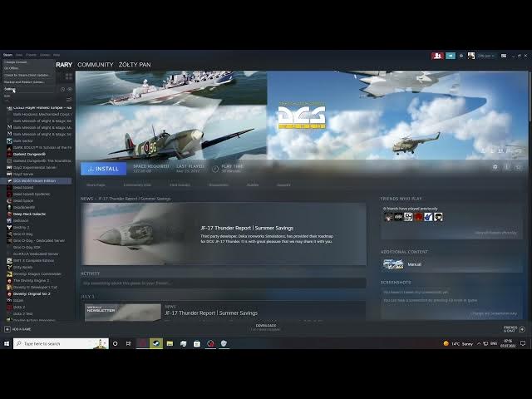Open the library advanced filter icon

point(69,100)
